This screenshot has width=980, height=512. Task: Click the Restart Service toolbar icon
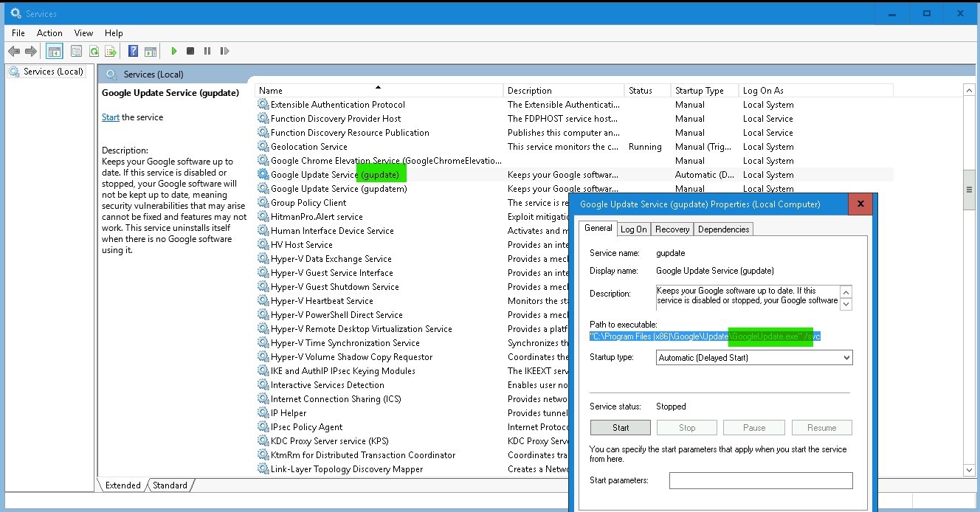coord(224,51)
